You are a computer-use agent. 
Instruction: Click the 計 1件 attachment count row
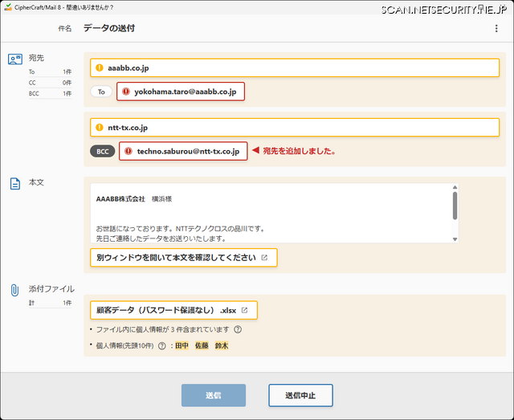pyautogui.click(x=50, y=303)
